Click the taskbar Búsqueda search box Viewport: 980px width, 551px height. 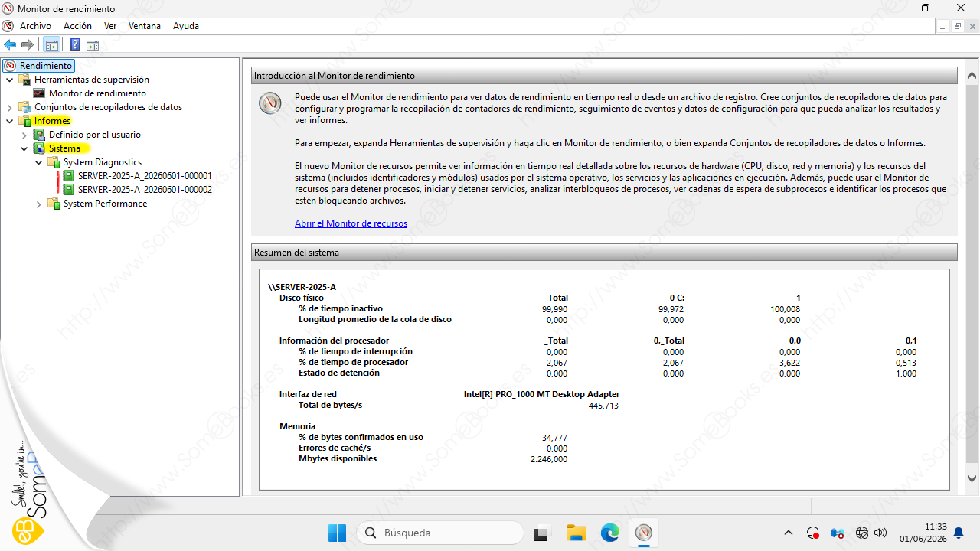440,533
